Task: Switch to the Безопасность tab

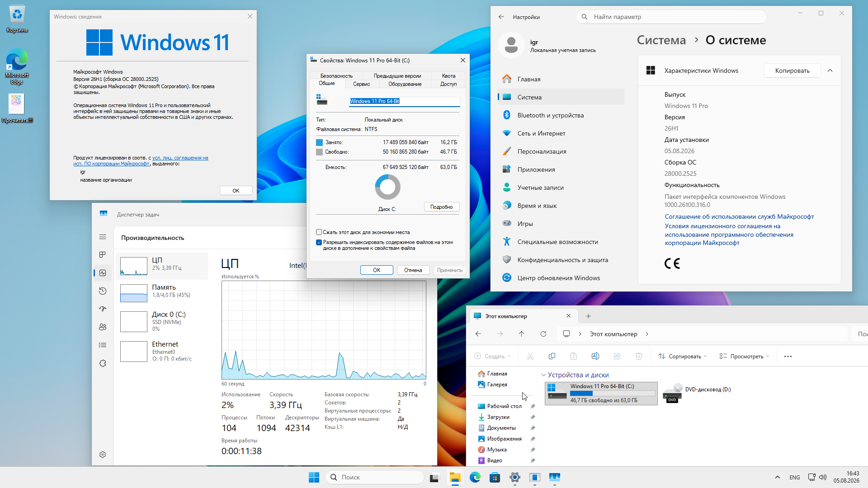Action: pos(336,75)
